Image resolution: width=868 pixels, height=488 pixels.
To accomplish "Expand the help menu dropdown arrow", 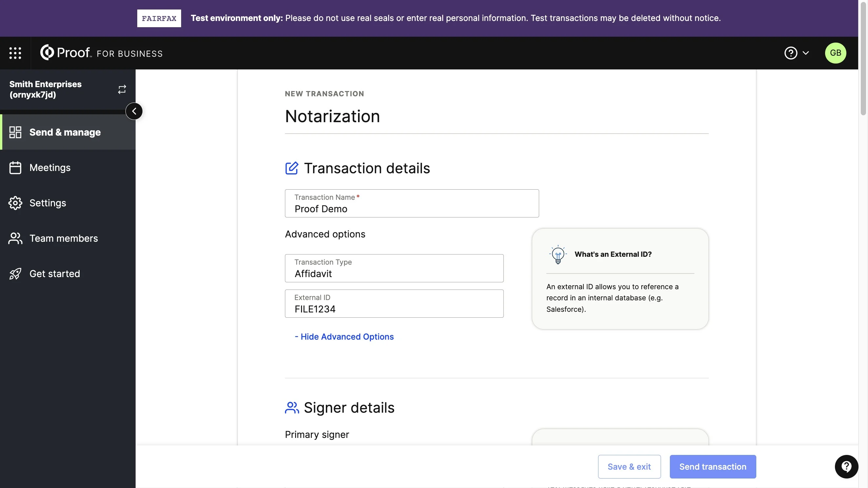I will (806, 53).
